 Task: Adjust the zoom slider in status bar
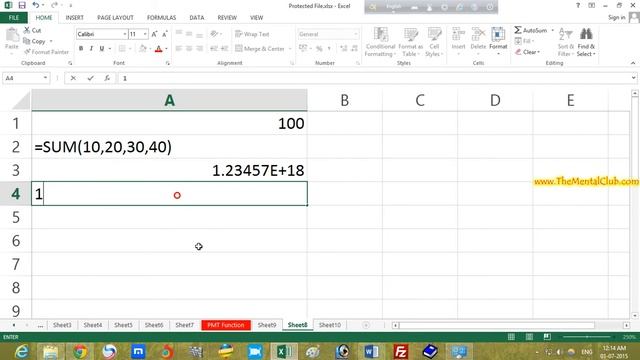tap(587, 337)
